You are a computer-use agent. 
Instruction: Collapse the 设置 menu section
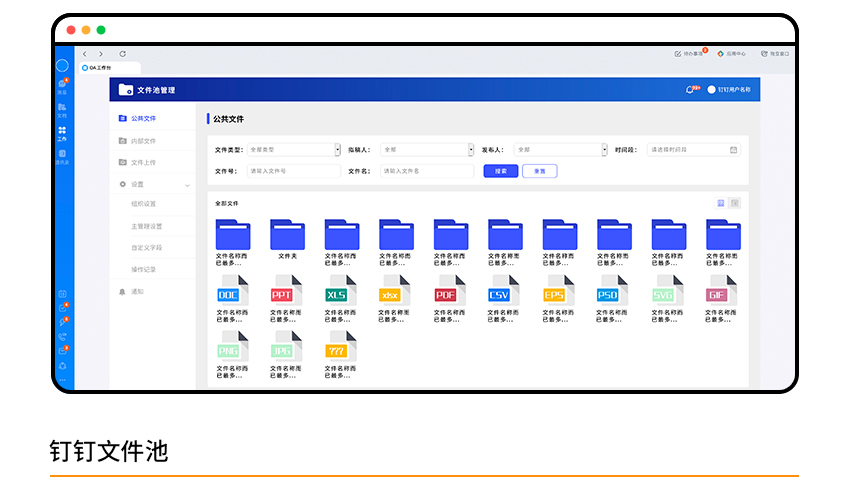point(187,184)
